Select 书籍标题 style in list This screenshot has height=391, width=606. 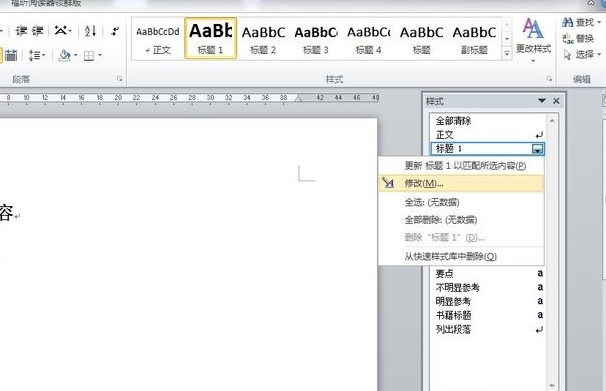click(487, 315)
